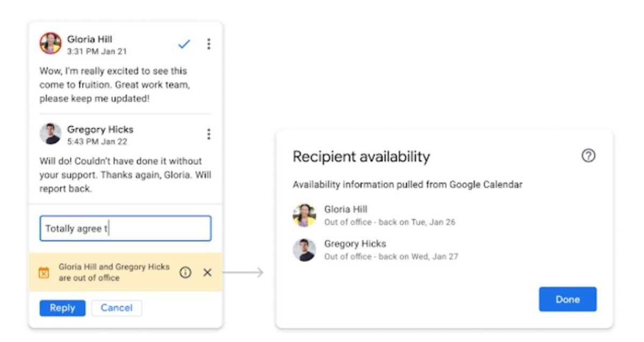Click the Gloria Hill name in the comment

90,39
